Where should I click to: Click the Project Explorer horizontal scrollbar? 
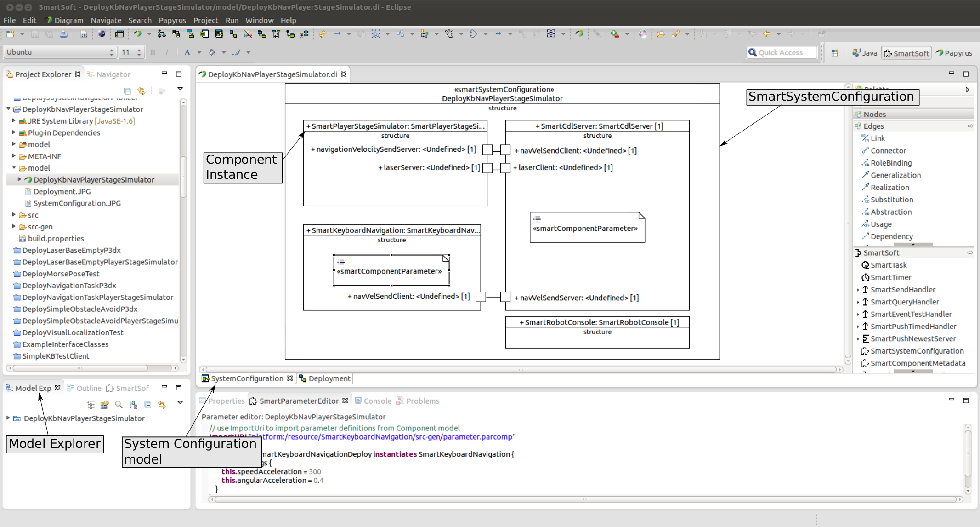[x=81, y=368]
